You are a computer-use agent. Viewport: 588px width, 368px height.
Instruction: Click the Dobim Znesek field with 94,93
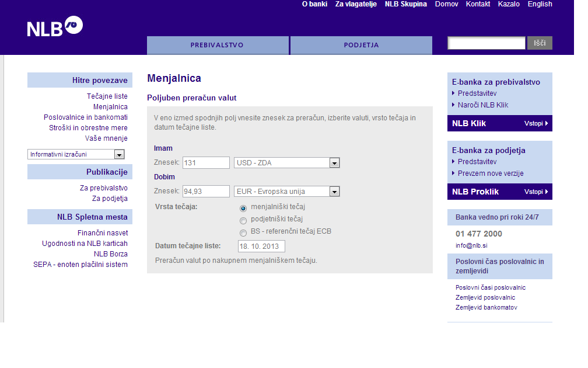tap(206, 191)
